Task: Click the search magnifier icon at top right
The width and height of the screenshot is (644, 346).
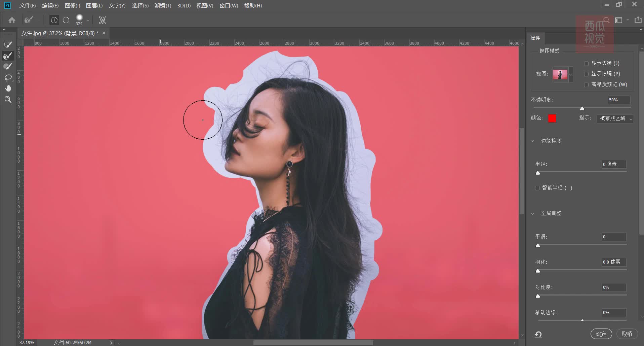Action: point(606,20)
